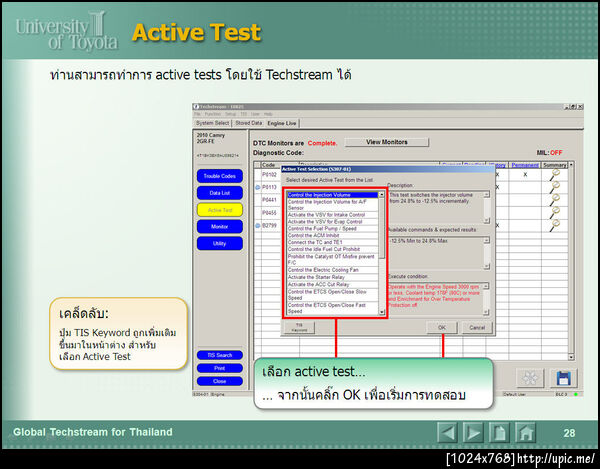
Task: Switch to Stored Data tab
Action: pos(248,123)
